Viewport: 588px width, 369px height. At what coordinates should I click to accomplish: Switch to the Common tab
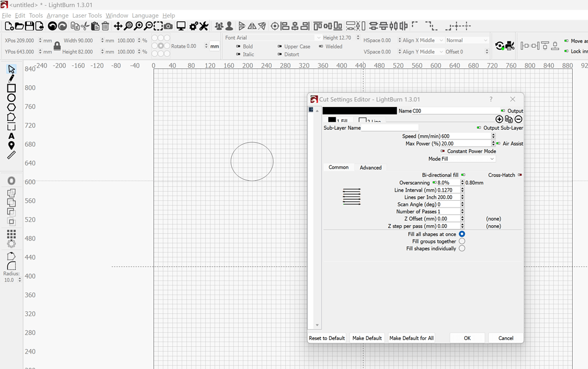point(339,167)
